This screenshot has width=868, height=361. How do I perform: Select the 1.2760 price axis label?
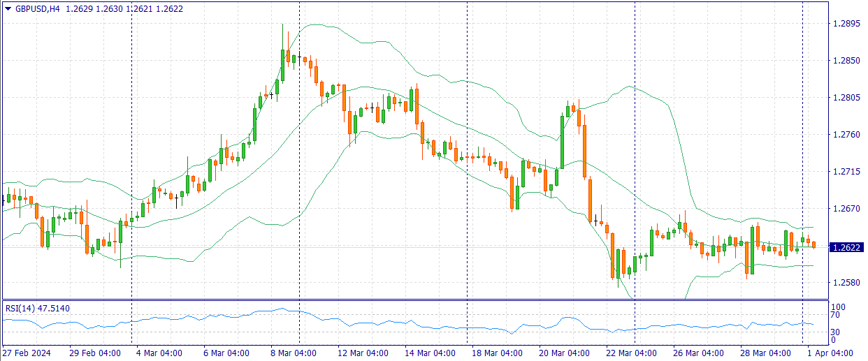[846, 135]
